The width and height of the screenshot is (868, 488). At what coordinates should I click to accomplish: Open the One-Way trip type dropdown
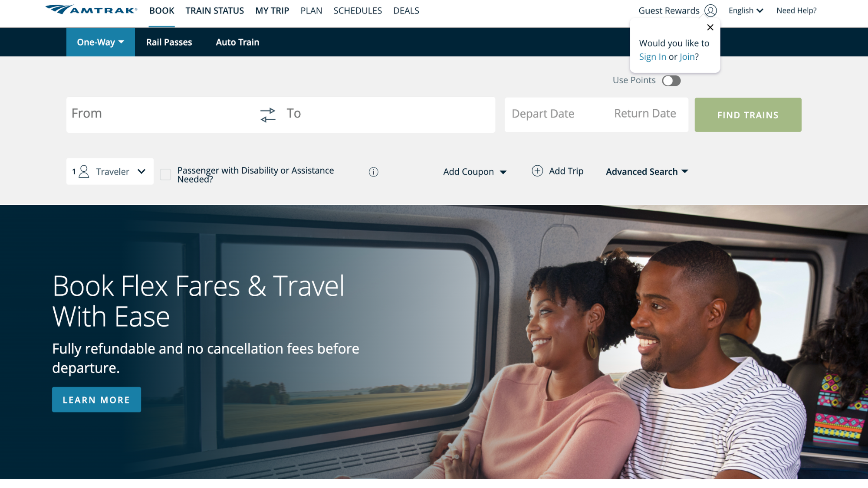tap(101, 42)
